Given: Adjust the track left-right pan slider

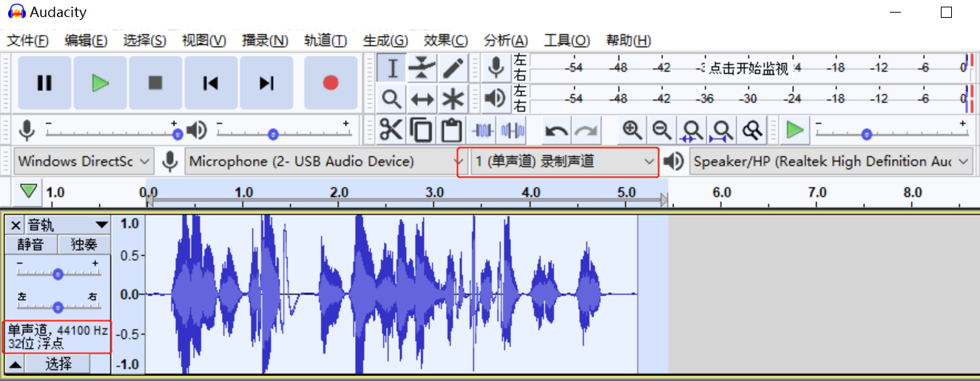Looking at the screenshot, I should click(x=58, y=306).
